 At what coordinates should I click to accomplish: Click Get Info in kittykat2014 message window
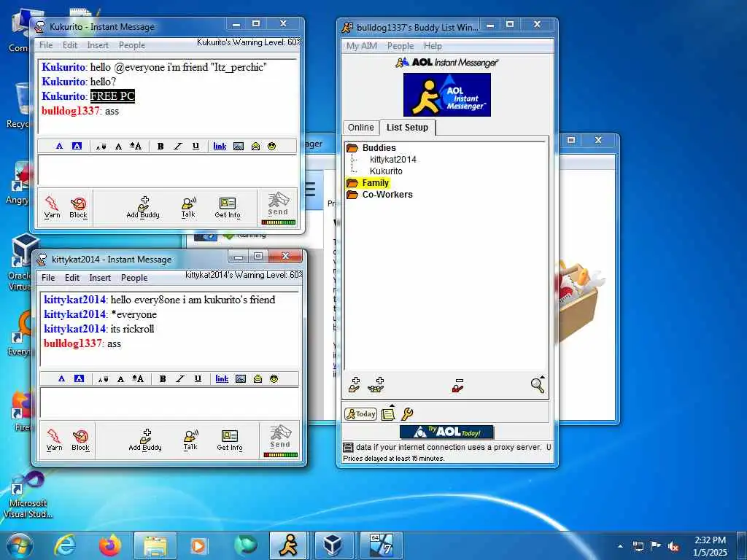230,440
